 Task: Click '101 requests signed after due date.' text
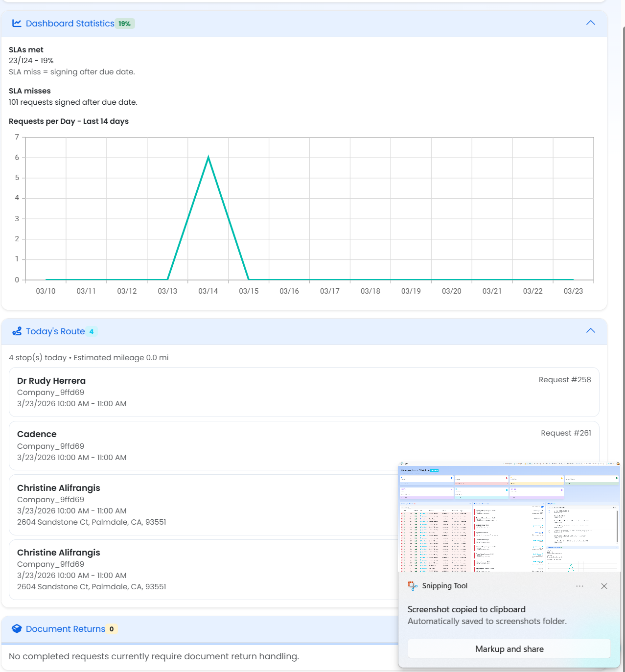point(73,102)
